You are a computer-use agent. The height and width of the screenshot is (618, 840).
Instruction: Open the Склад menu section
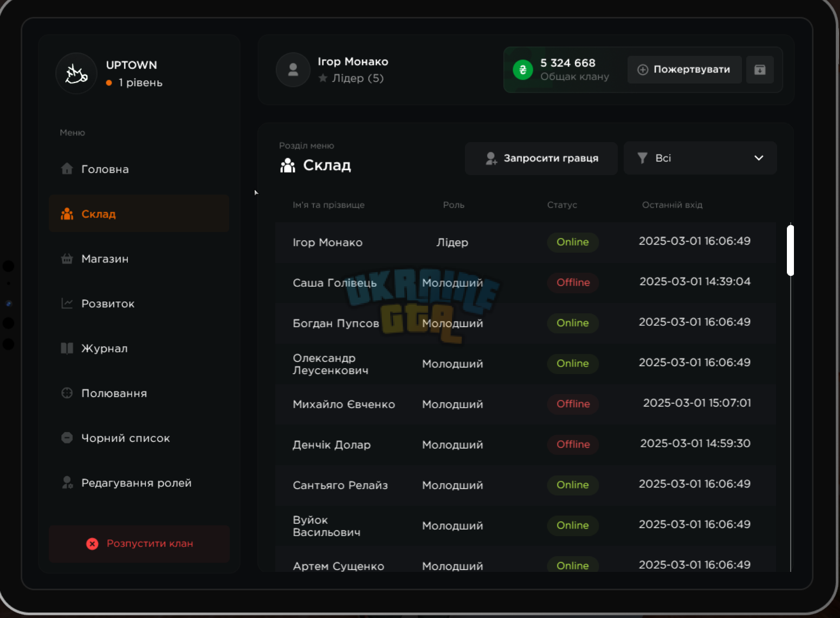pos(139,214)
